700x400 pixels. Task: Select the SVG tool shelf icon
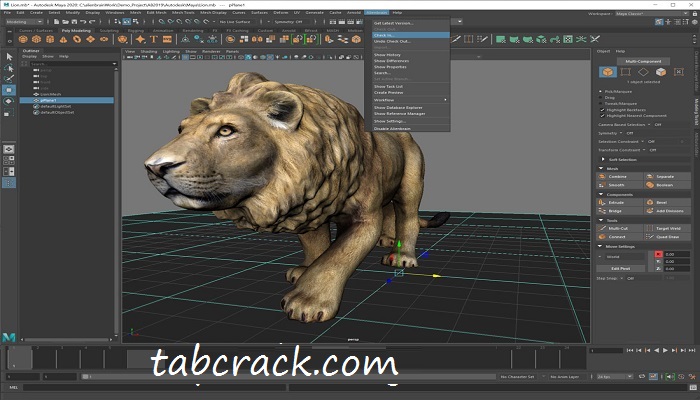[167, 40]
